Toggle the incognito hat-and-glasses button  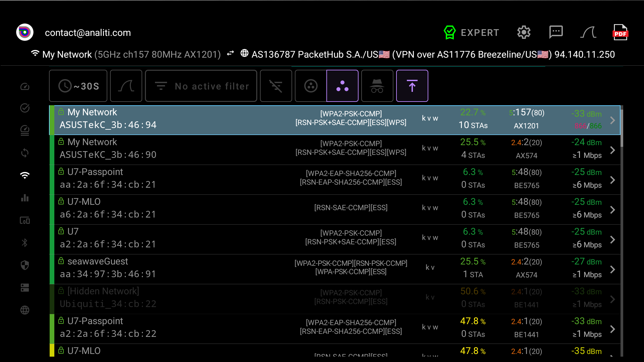tap(377, 86)
